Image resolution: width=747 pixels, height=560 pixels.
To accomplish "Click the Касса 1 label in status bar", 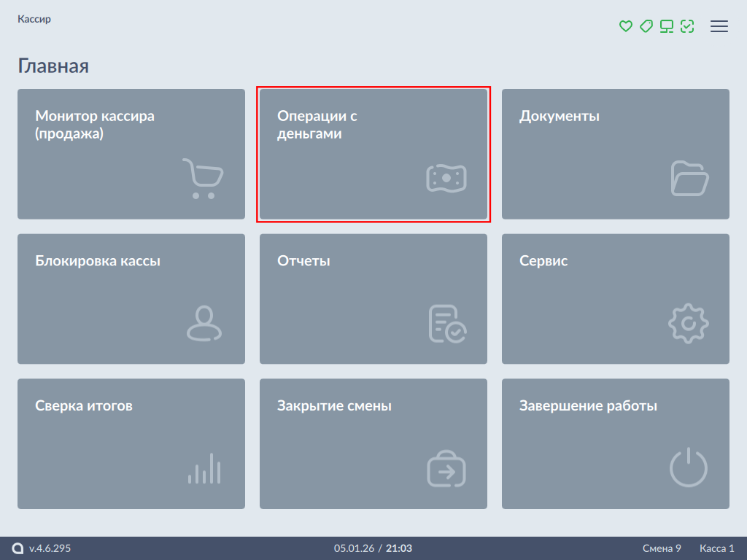I will coord(716,548).
